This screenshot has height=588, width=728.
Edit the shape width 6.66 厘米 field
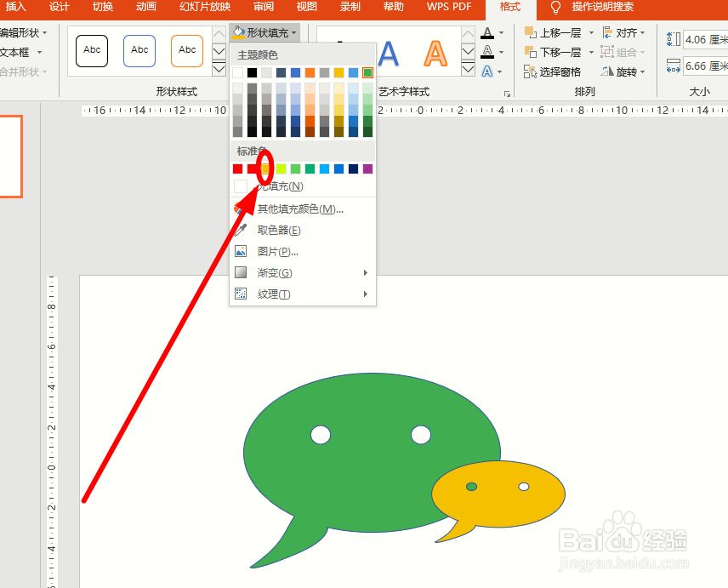tap(706, 66)
